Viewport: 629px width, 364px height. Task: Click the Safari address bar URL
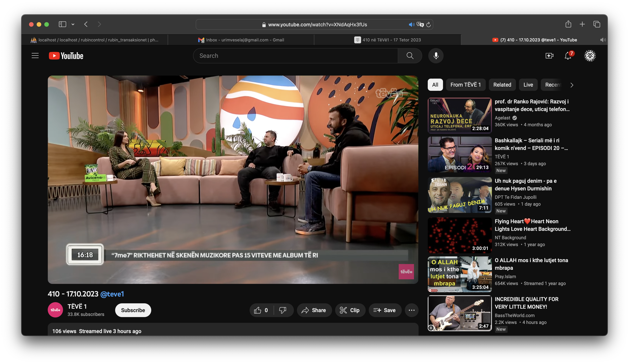[318, 24]
